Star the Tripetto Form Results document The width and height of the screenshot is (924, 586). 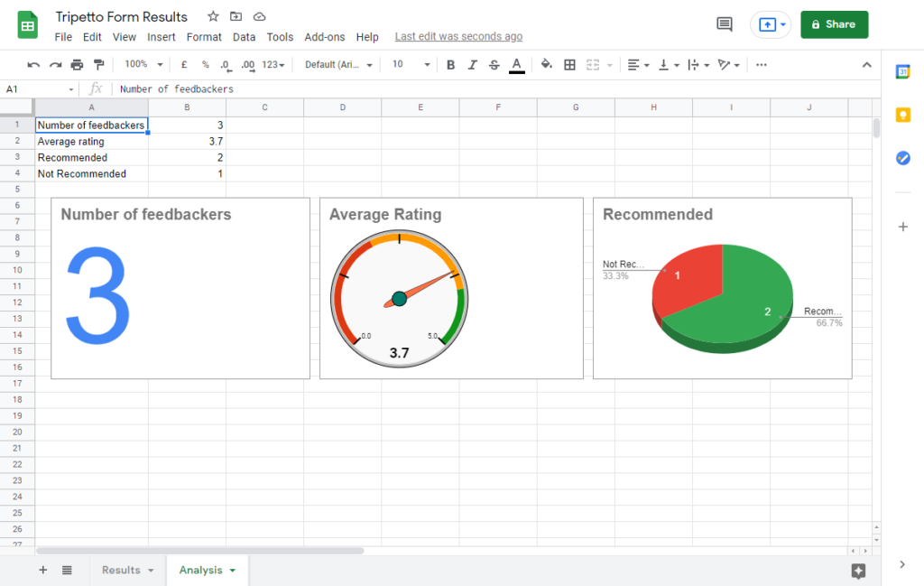click(x=213, y=16)
